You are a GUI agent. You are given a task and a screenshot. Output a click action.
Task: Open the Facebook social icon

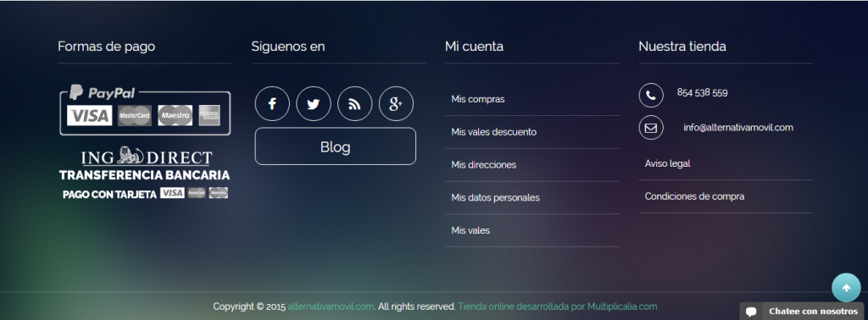(272, 103)
